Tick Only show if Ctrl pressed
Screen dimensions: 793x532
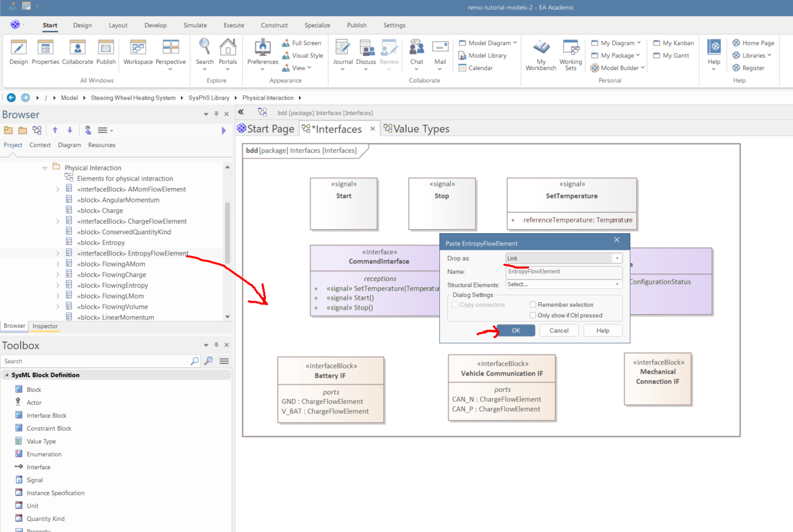pyautogui.click(x=533, y=316)
